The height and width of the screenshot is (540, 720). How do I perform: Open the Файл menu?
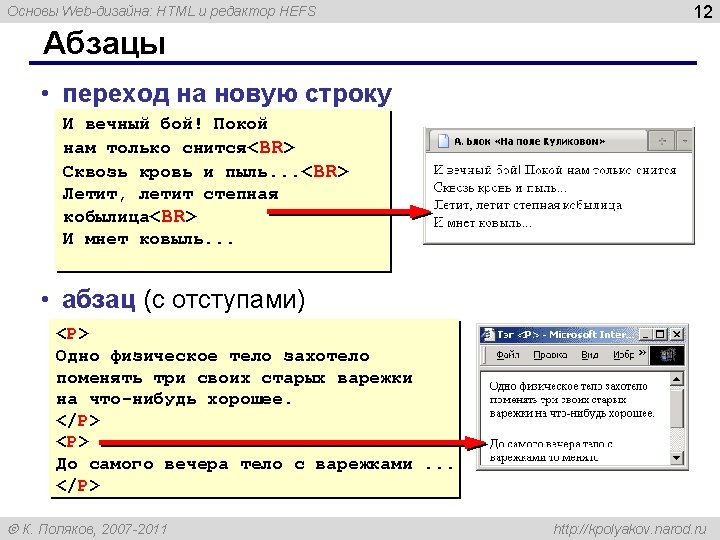(x=507, y=354)
